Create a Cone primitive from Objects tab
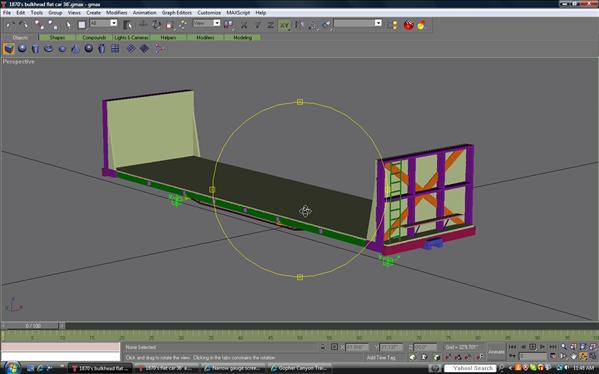The image size is (599, 374). [x=75, y=49]
